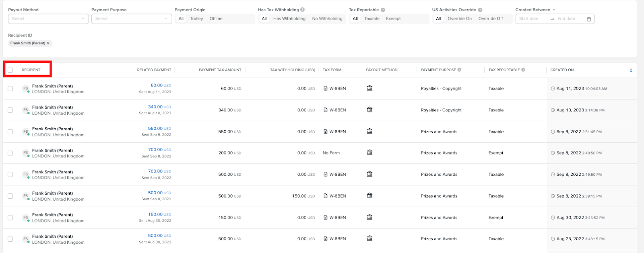Viewport: 644px width, 253px height.
Task: Open the Created Between dropdown chevron
Action: coord(554,10)
